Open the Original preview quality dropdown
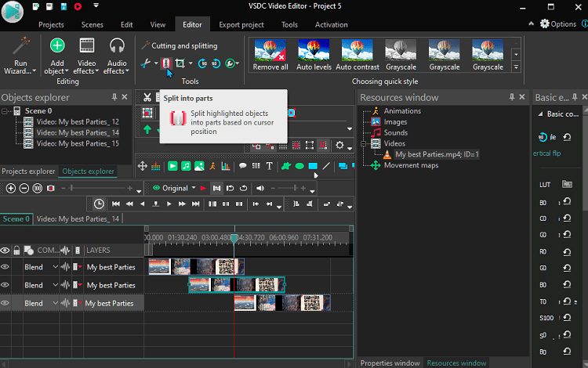588x368 pixels. pos(194,188)
